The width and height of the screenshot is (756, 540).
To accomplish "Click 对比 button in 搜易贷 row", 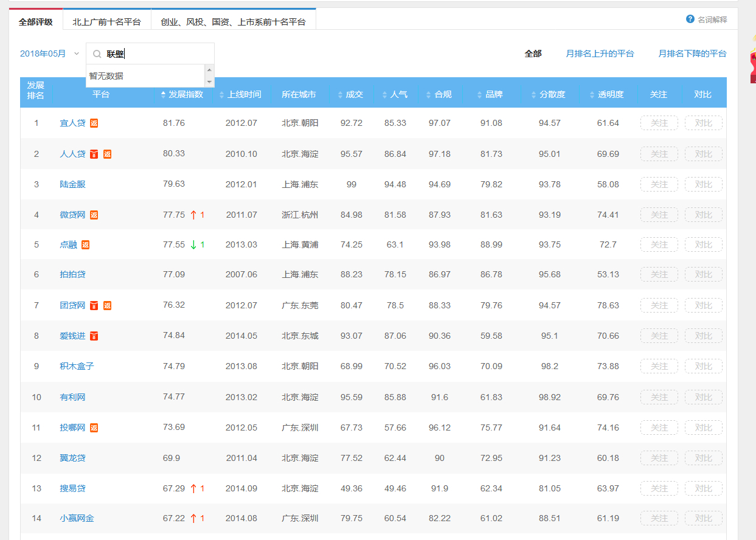I will coord(704,488).
